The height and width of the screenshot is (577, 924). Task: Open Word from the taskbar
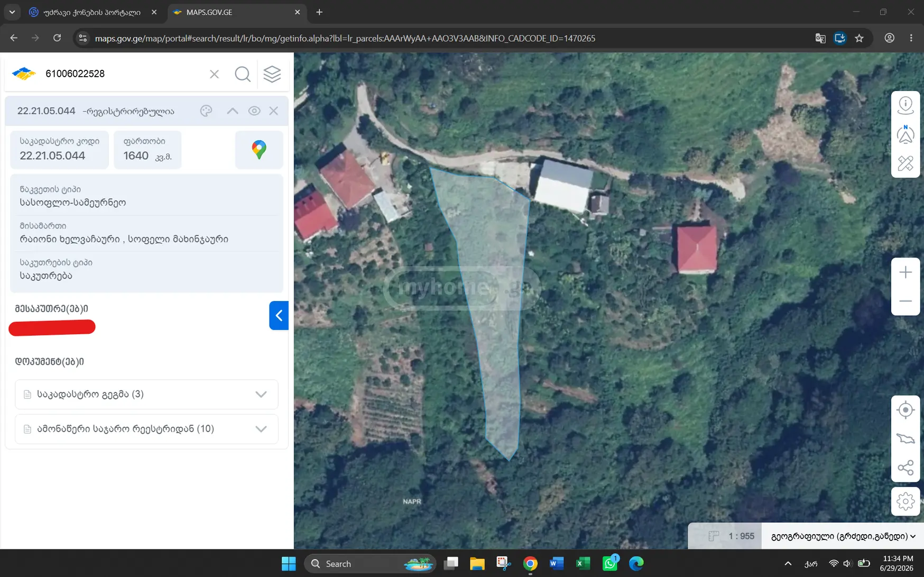[x=557, y=564]
